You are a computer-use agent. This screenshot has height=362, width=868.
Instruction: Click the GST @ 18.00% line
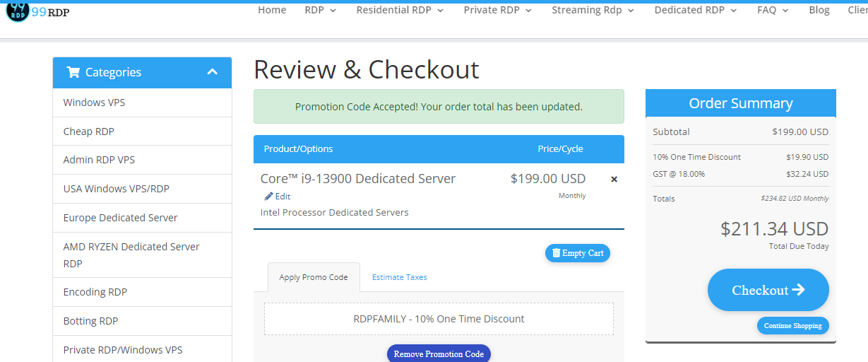tap(740, 174)
